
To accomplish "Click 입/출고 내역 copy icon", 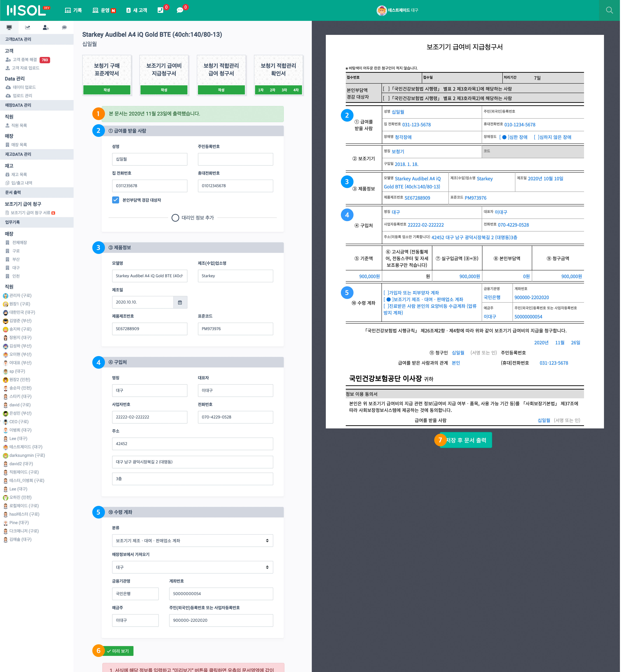I will point(7,183).
